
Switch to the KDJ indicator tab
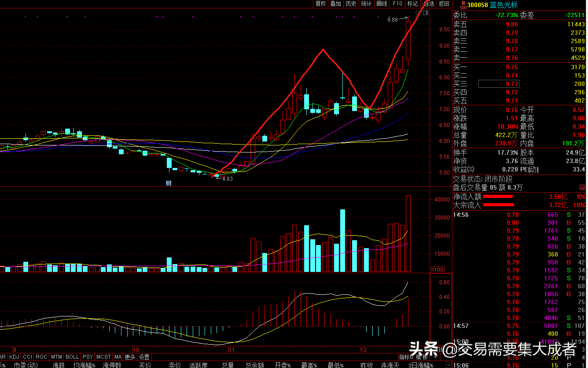coord(15,357)
